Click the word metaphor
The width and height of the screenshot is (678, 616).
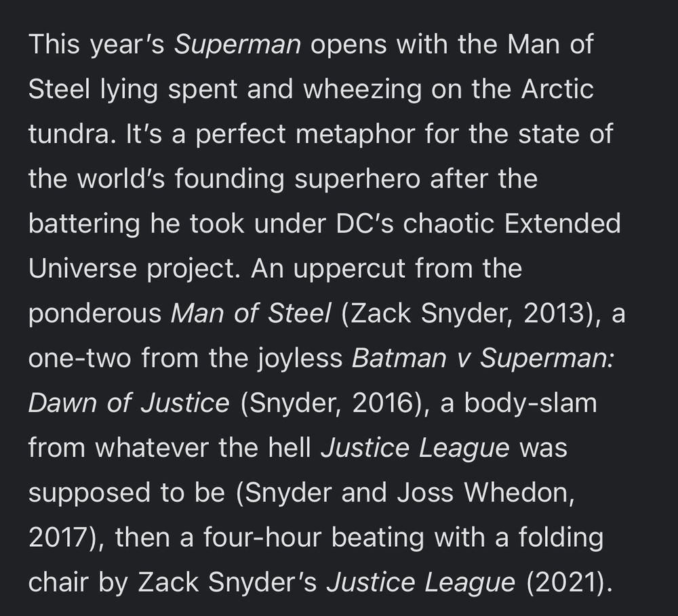355,135
